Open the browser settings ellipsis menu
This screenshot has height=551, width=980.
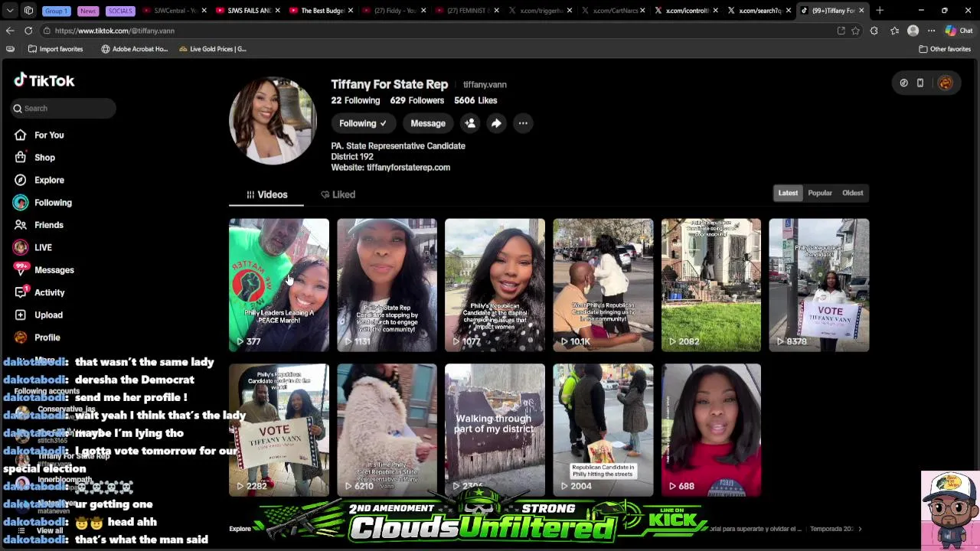tap(931, 31)
